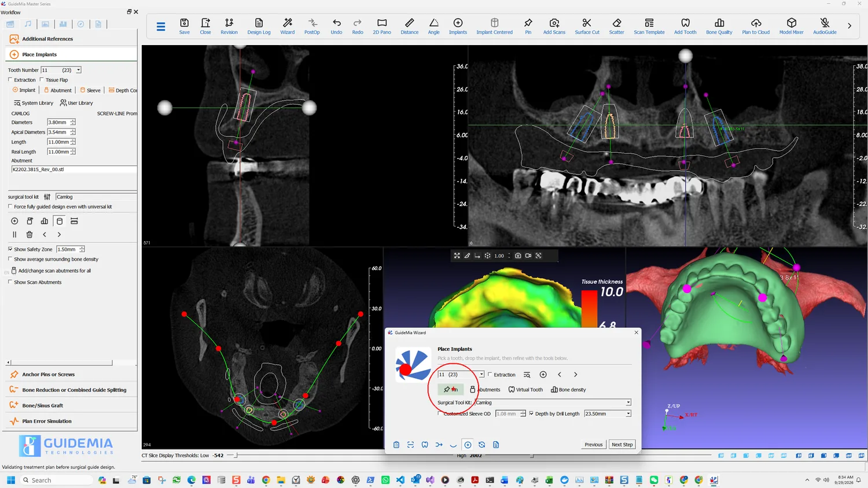Viewport: 868px width, 488px height.
Task: Open the Tooth Number dropdown in the Workflow panel
Action: pyautogui.click(x=79, y=70)
